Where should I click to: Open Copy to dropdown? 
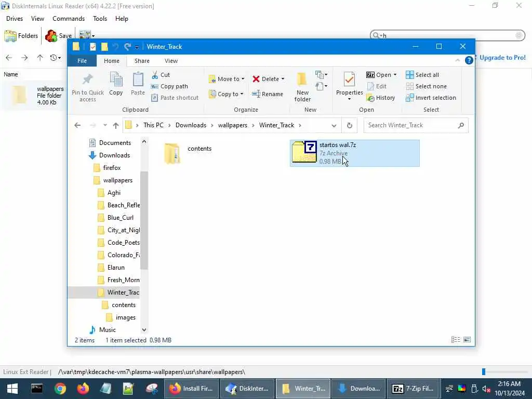pyautogui.click(x=227, y=94)
